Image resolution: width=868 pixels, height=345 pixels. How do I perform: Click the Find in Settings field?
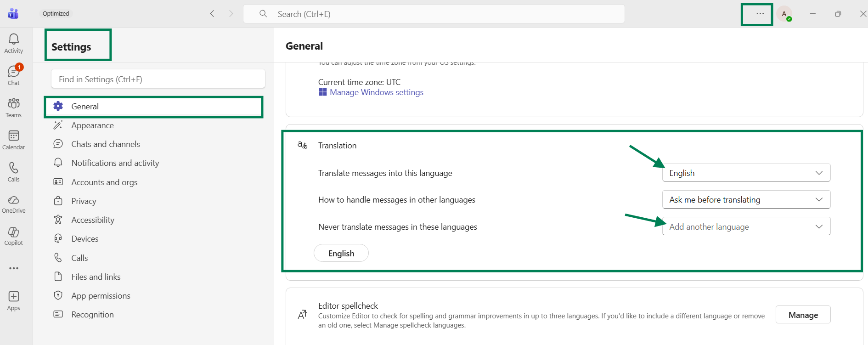tap(158, 79)
